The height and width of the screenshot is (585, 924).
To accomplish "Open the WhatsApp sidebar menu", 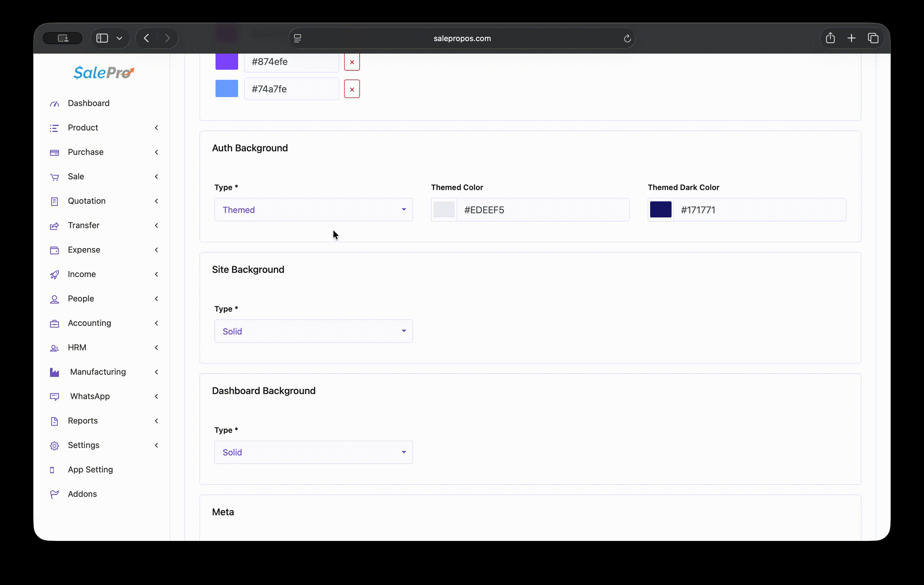I will click(90, 396).
